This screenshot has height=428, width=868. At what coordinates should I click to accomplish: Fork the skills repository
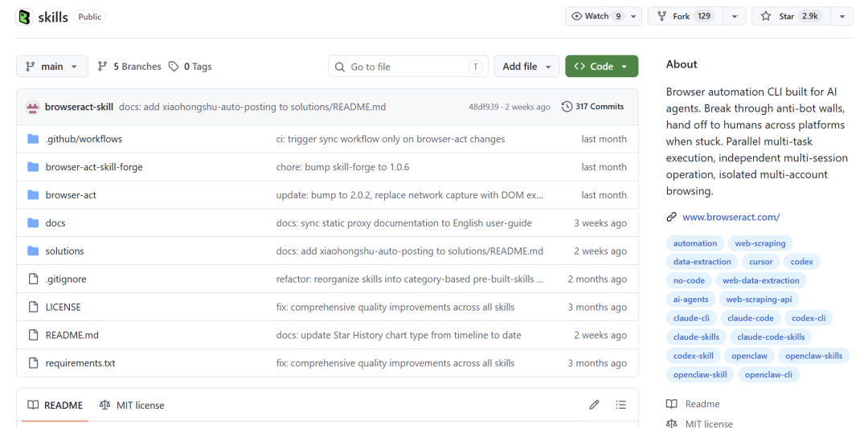(x=686, y=17)
